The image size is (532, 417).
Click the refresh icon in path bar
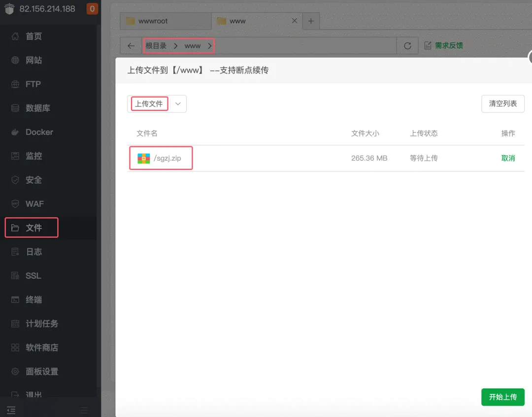[407, 46]
